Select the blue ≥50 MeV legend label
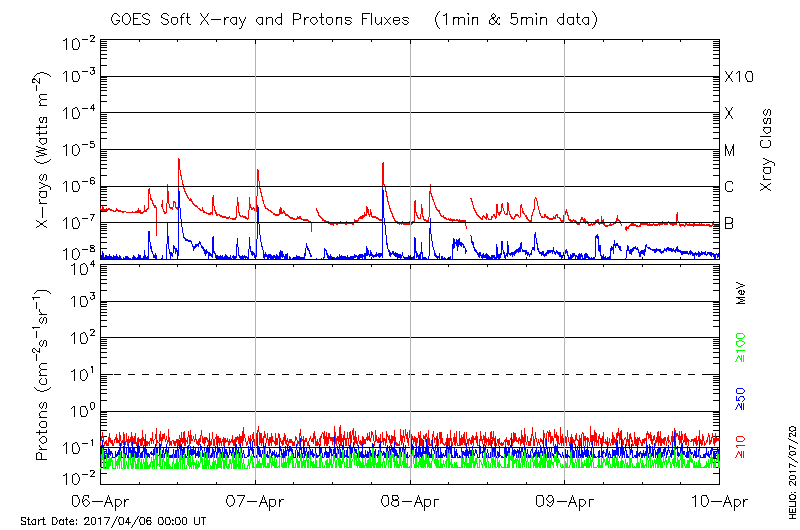800x530 pixels. (x=741, y=400)
